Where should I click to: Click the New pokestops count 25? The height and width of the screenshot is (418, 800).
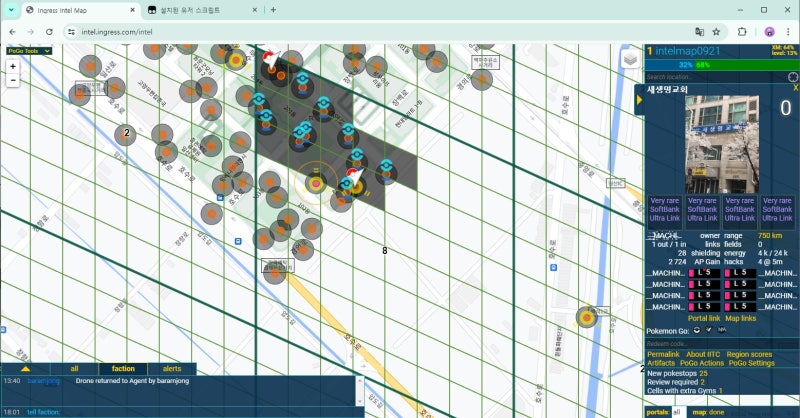[703, 374]
